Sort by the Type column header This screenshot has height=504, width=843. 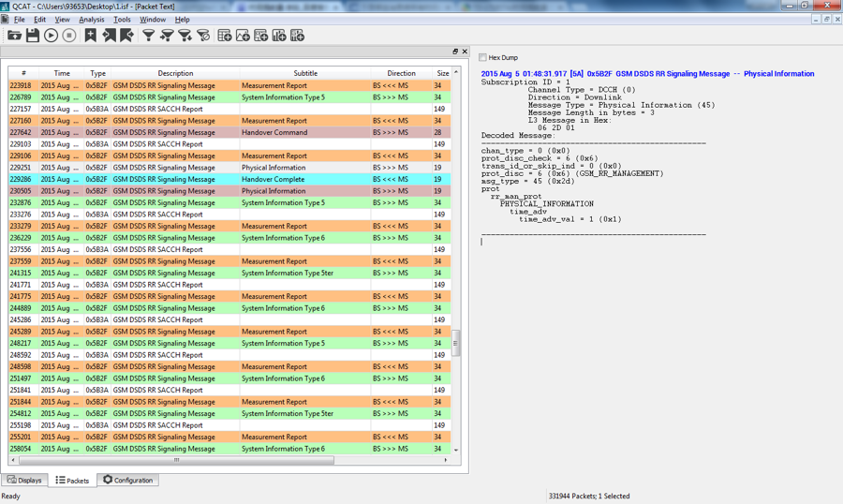[x=97, y=73]
